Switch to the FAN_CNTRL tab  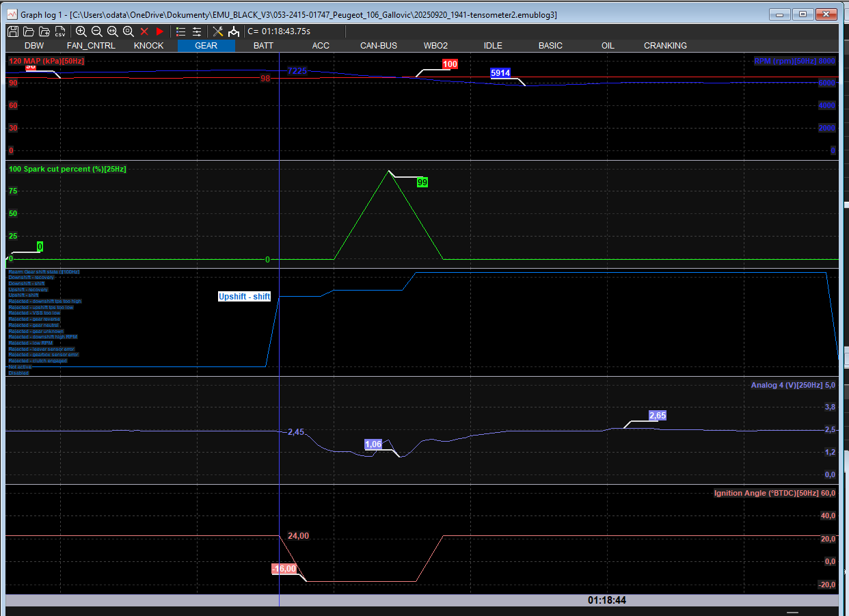91,46
